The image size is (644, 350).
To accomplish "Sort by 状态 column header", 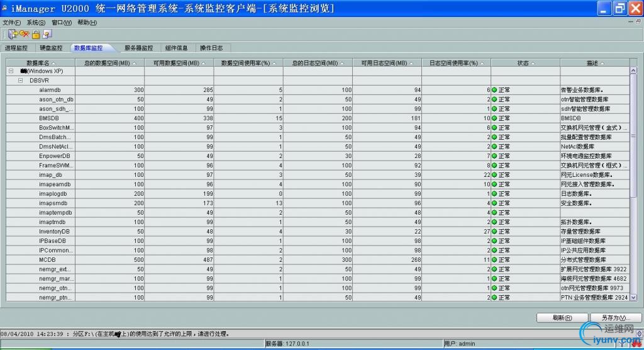I will pyautogui.click(x=526, y=63).
